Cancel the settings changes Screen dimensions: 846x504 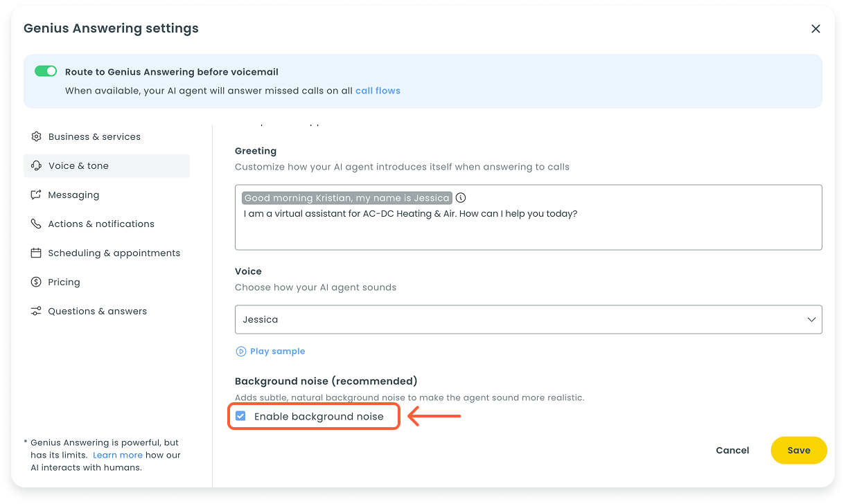pos(732,450)
